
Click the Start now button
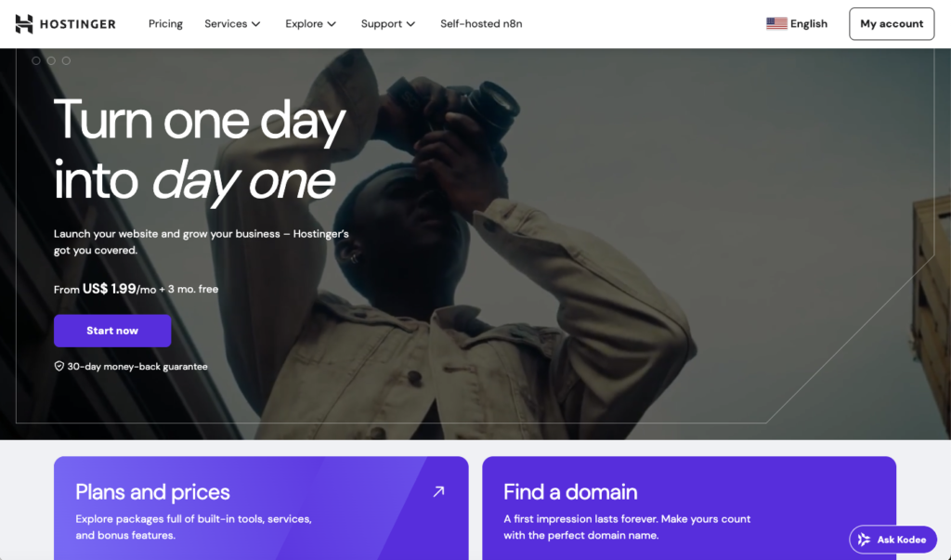[x=112, y=331]
